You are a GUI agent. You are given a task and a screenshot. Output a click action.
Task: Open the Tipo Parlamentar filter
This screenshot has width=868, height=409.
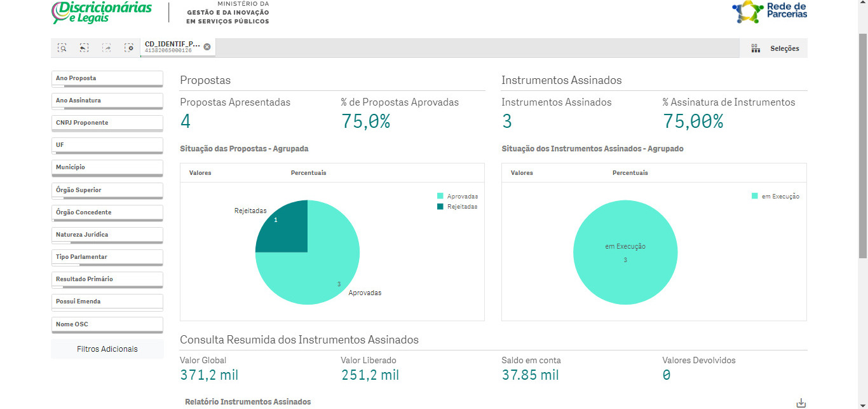click(107, 258)
